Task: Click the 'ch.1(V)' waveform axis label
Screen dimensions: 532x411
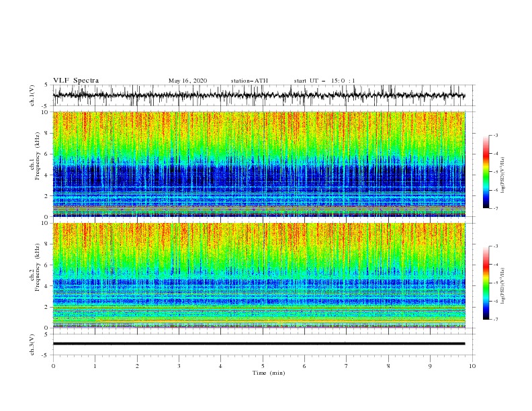Action: 32,95
